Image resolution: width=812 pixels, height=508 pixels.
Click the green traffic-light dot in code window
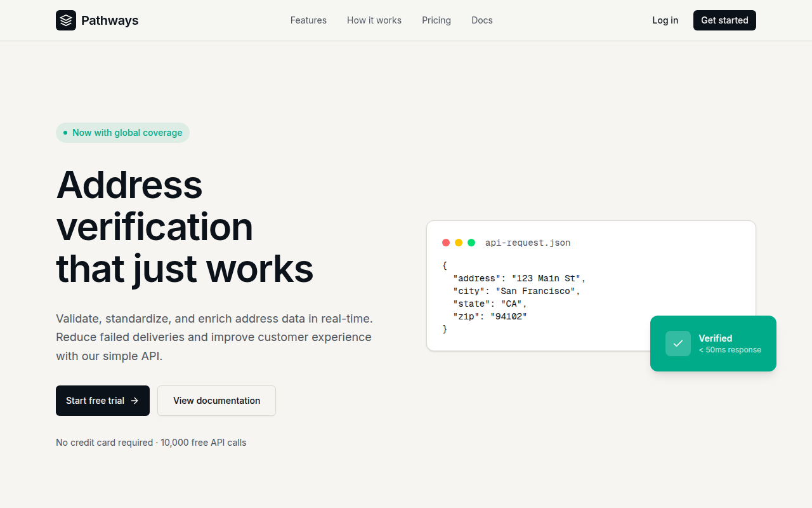tap(471, 243)
